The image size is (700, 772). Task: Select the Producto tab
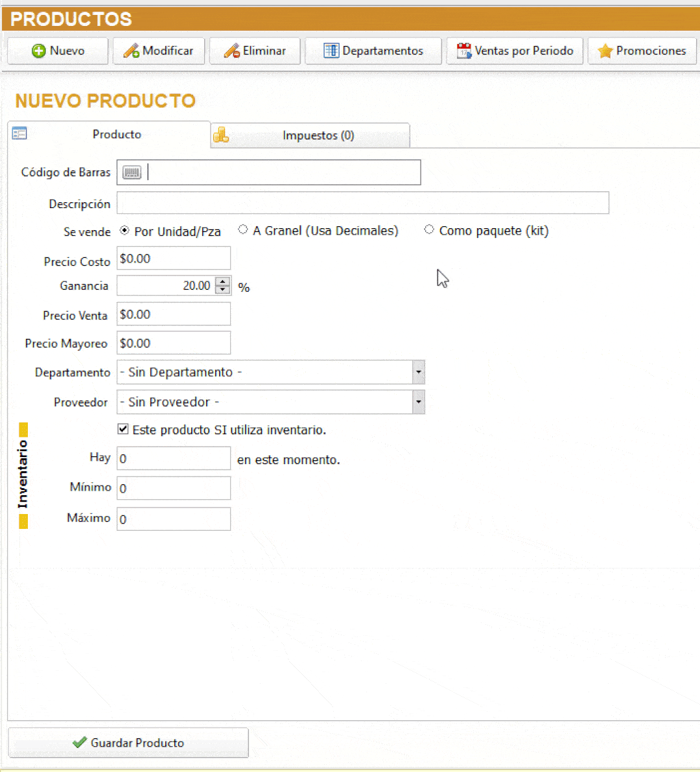click(x=117, y=134)
